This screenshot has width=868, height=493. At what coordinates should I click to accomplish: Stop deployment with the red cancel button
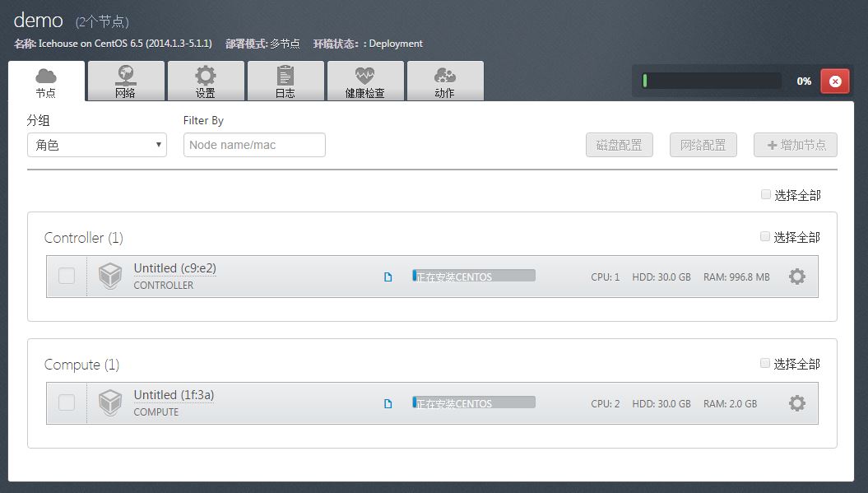coord(836,81)
